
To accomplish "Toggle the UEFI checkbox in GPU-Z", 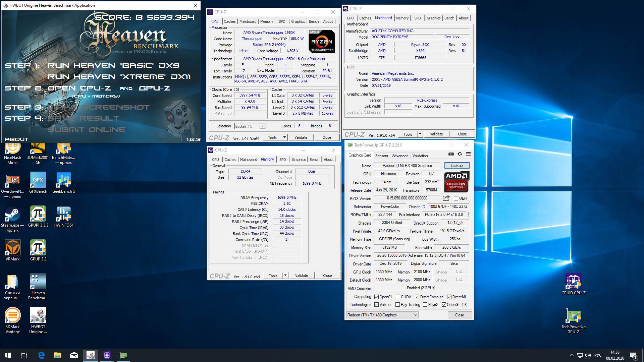I will pos(456,198).
